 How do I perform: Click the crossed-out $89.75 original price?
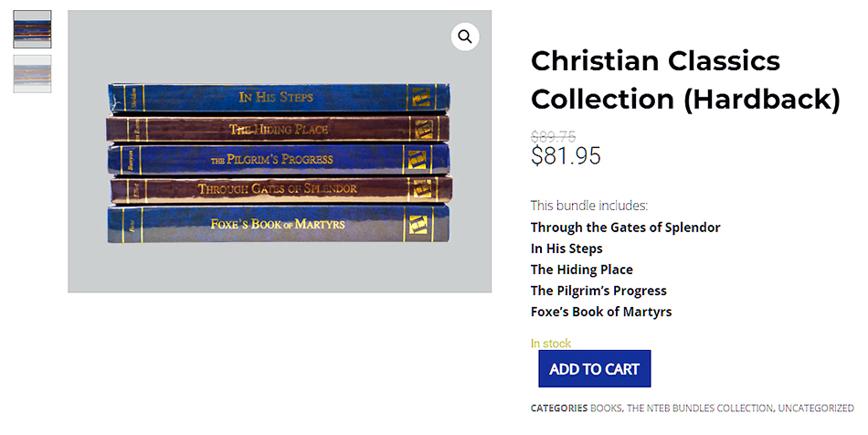pyautogui.click(x=553, y=137)
